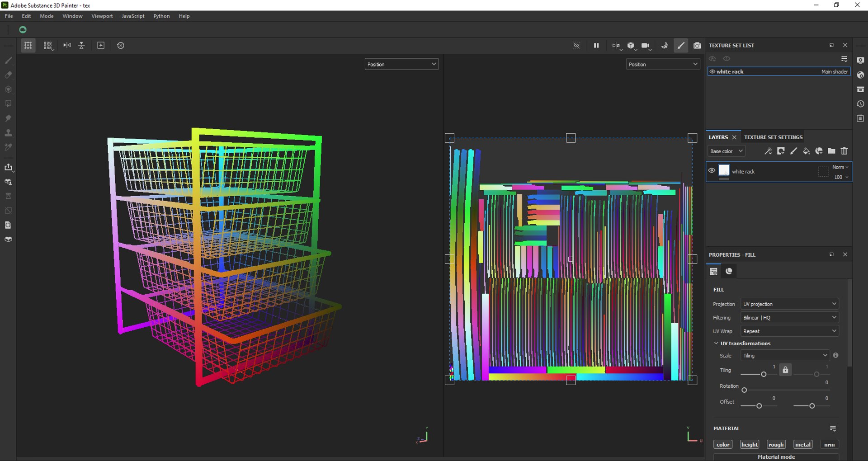Hide the white rack layer
The image size is (868, 461).
tap(712, 170)
